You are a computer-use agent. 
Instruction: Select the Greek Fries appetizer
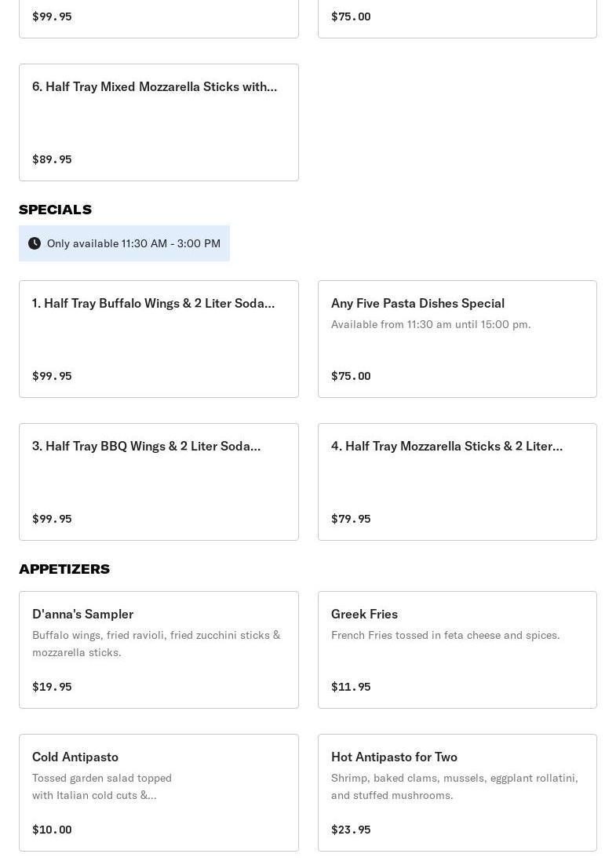457,649
